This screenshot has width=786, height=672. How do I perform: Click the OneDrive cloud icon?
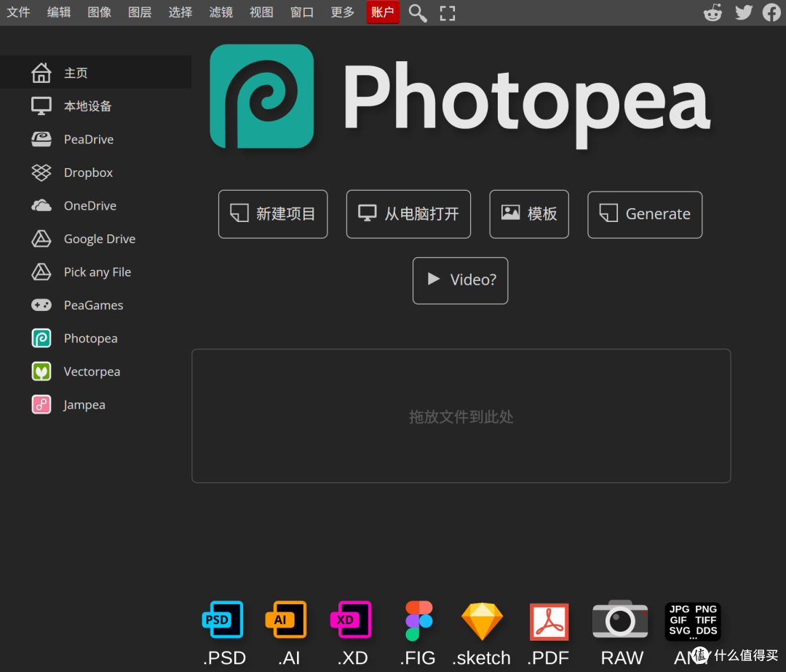coord(41,205)
